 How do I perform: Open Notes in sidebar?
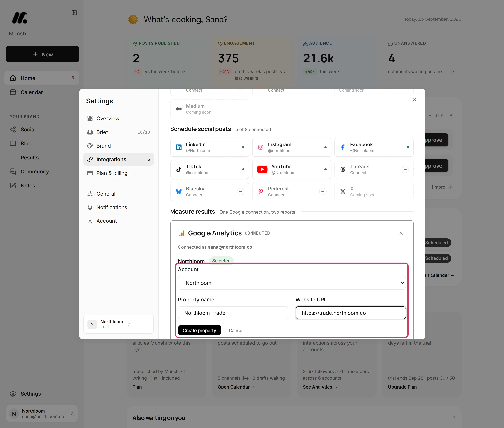click(x=42, y=186)
